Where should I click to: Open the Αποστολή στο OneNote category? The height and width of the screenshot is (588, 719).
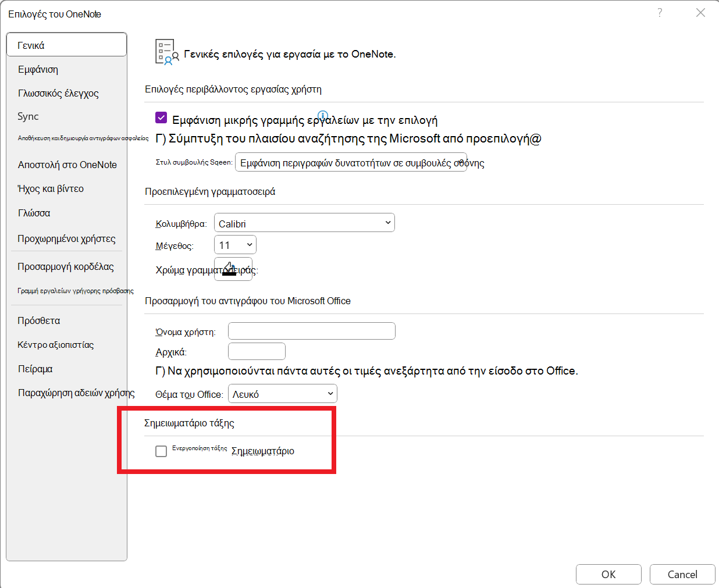67,165
